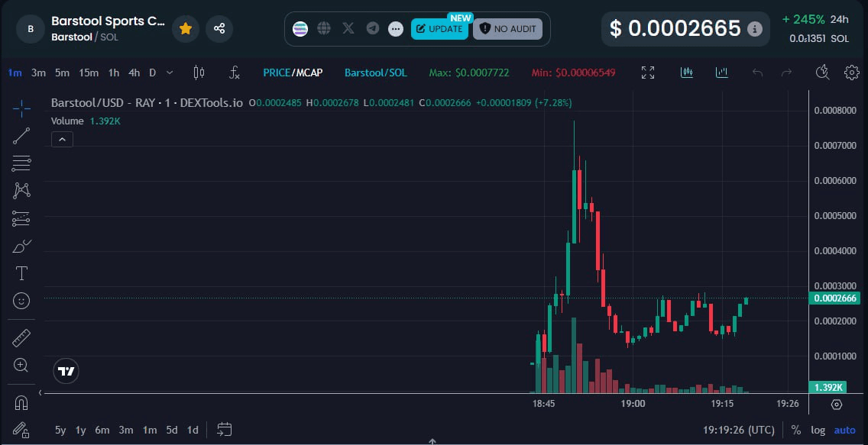The image size is (868, 445).
Task: Set chart range to 3m in bottom bar
Action: (x=125, y=430)
